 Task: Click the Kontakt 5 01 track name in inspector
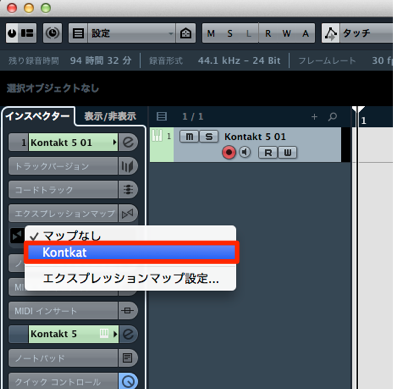coord(73,142)
